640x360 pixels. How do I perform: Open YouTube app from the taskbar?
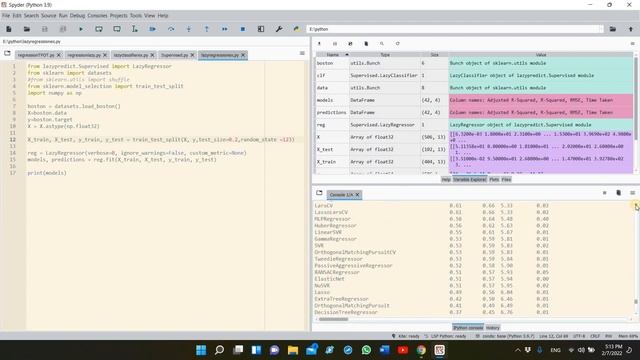click(402, 350)
